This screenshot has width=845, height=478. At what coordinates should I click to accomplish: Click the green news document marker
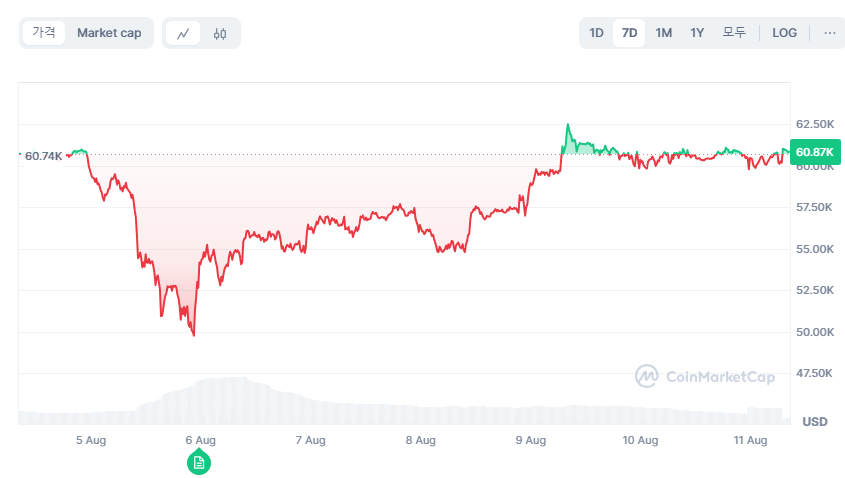tap(199, 461)
